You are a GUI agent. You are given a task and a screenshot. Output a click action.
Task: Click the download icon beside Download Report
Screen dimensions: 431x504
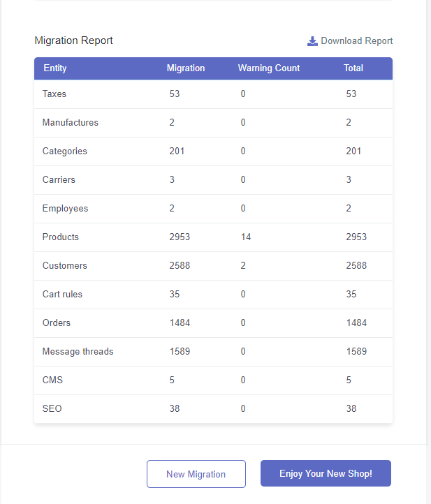tap(312, 41)
